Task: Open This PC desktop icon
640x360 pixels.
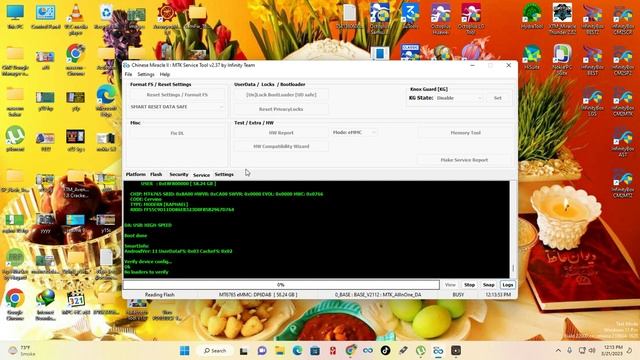Action: click(15, 16)
